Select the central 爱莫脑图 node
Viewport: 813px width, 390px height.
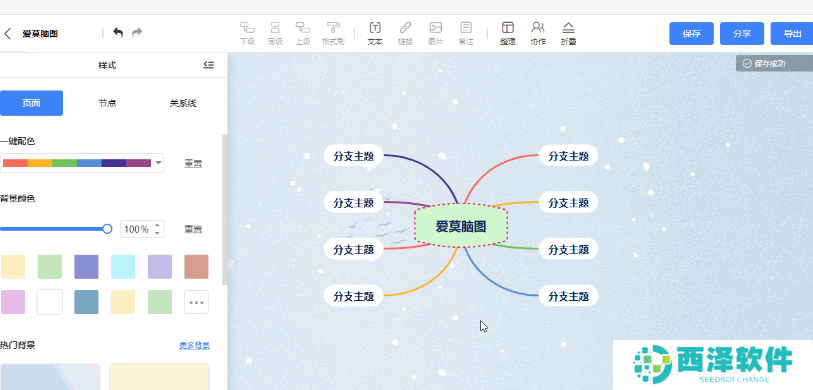click(461, 226)
